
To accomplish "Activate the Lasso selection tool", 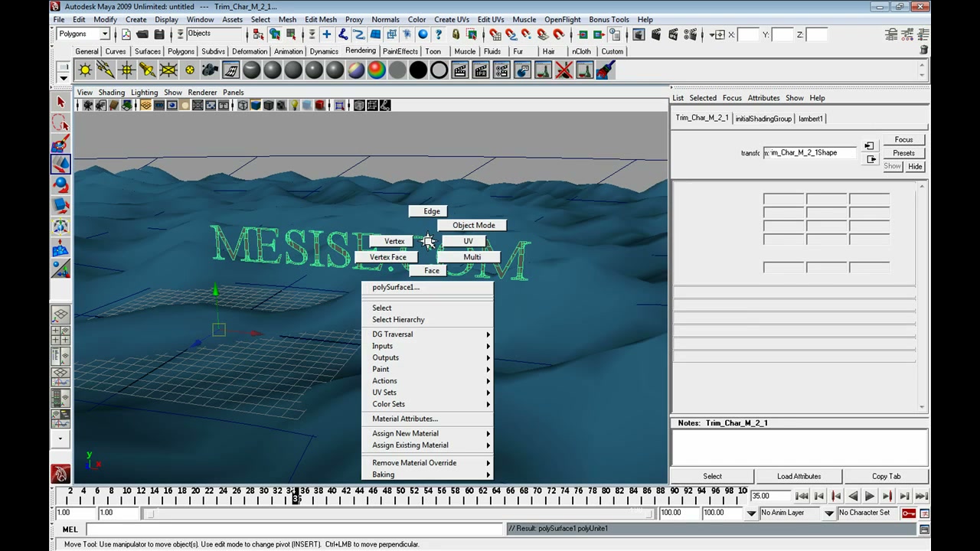I will tap(60, 122).
